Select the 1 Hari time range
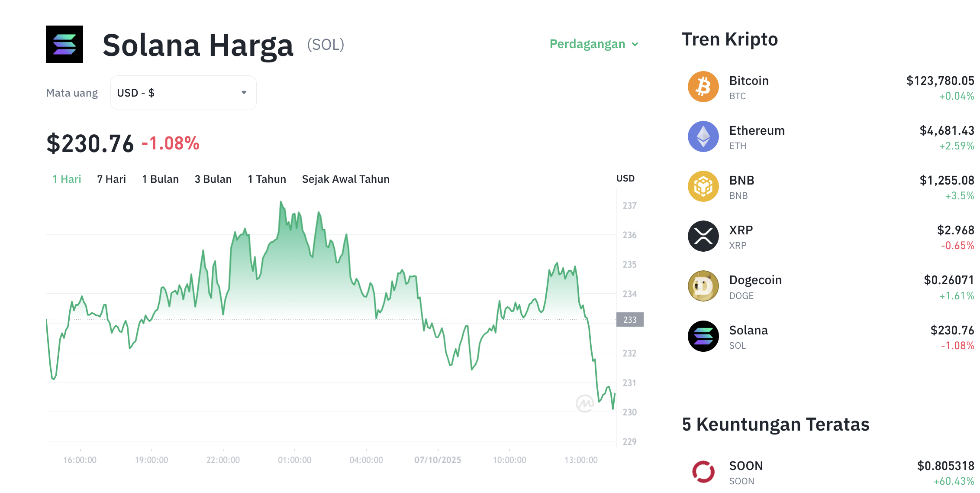 (67, 179)
